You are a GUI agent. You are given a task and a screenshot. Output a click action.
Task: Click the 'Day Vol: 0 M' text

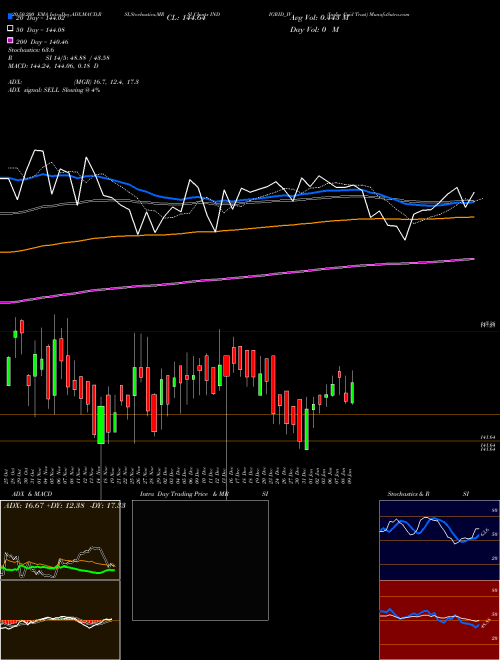tap(314, 30)
